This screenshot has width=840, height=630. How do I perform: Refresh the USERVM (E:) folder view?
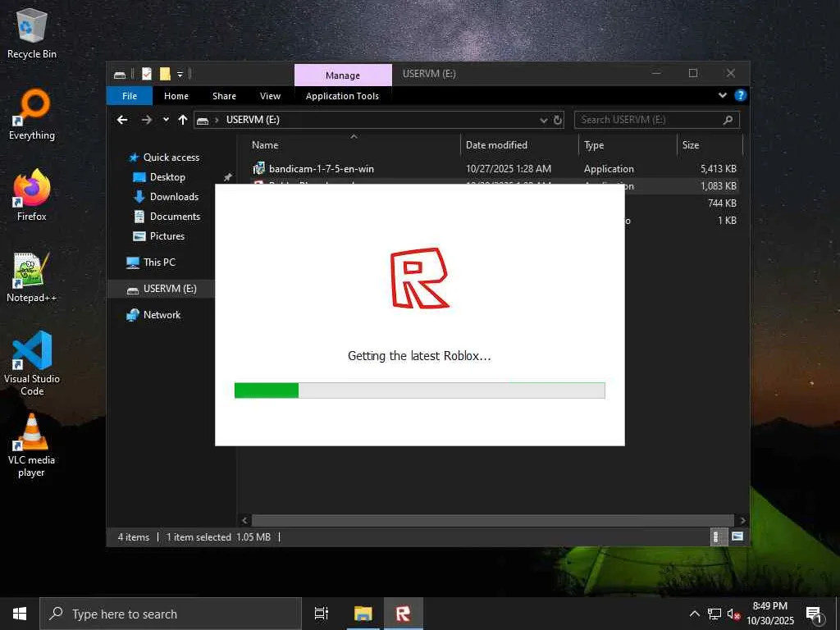(558, 120)
